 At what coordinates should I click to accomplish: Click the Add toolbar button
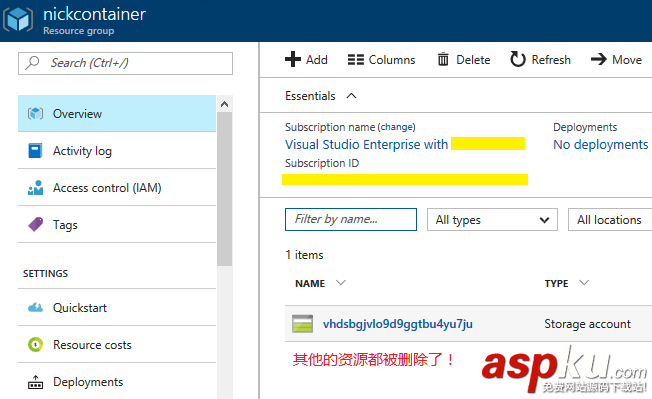tap(306, 59)
